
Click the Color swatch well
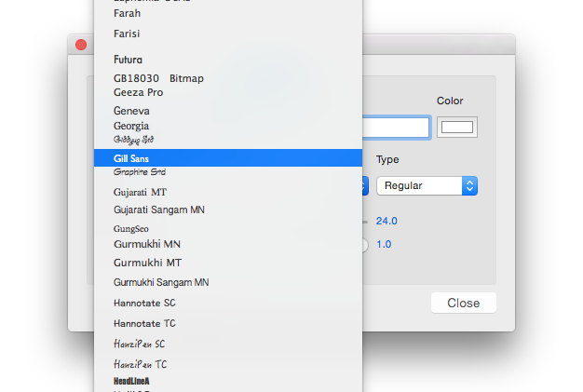pos(457,127)
